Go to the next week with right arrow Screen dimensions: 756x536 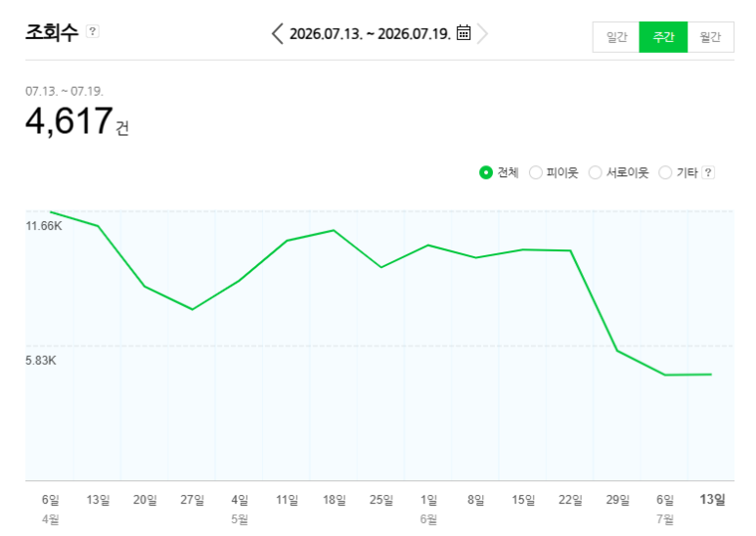[x=482, y=33]
